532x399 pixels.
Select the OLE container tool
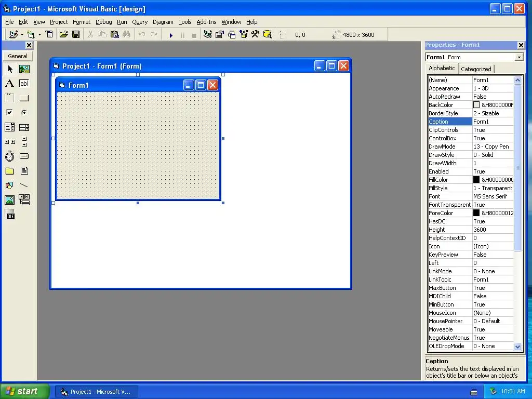10,215
